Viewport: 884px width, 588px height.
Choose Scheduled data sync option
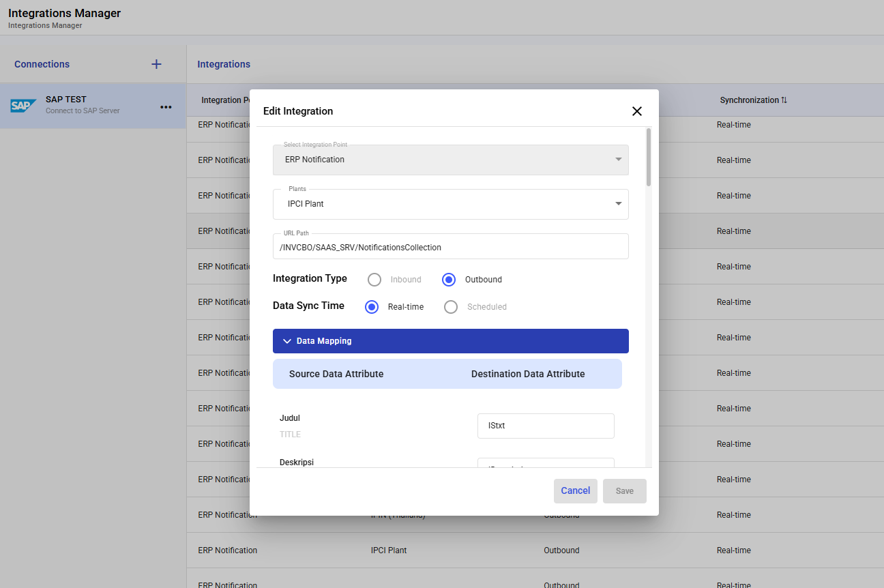coord(451,307)
